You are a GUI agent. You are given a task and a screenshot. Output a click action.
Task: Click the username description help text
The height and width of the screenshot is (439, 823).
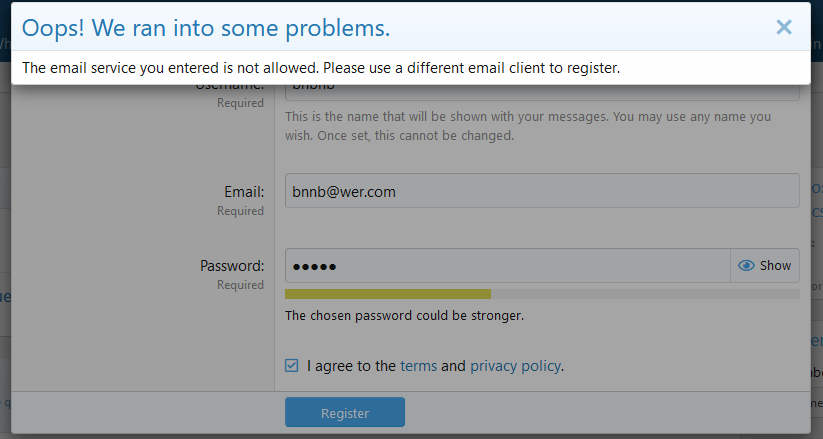[528, 126]
